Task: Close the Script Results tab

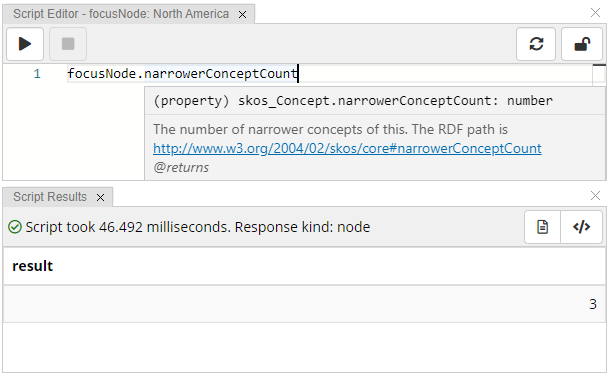Action: coord(100,198)
